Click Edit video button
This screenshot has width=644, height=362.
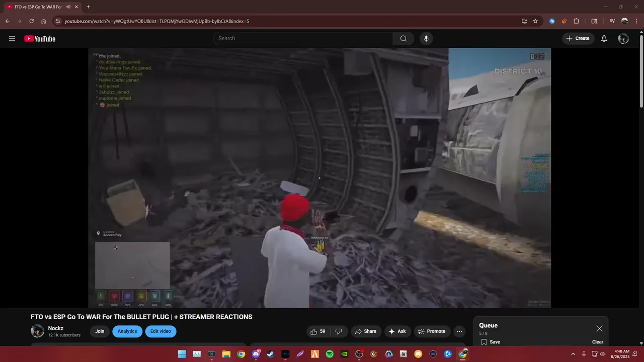pos(160,331)
